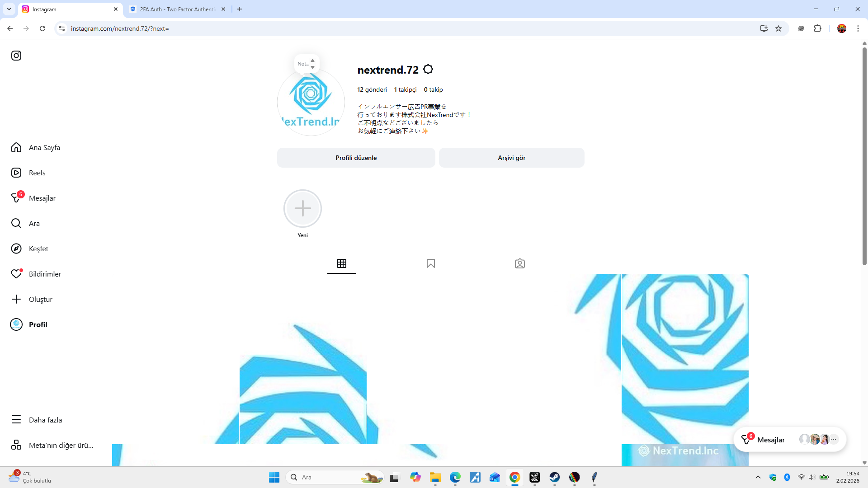868x488 pixels.
Task: Switch to the Instagram browser tab
Action: coord(71,9)
